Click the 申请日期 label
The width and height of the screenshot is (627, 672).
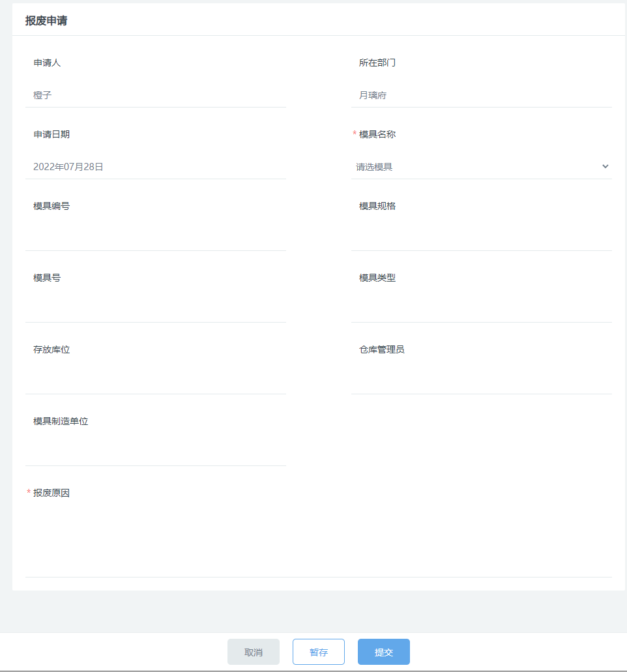click(x=51, y=134)
